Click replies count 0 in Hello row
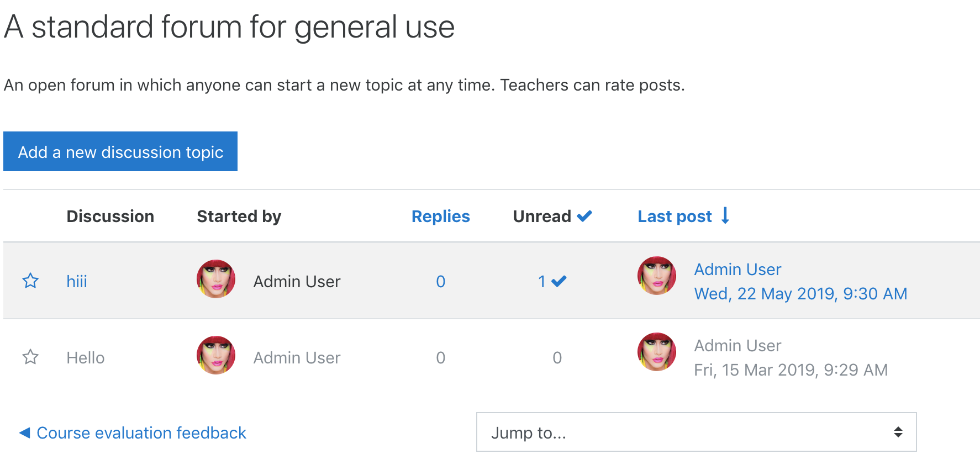This screenshot has width=980, height=475. coord(440,358)
